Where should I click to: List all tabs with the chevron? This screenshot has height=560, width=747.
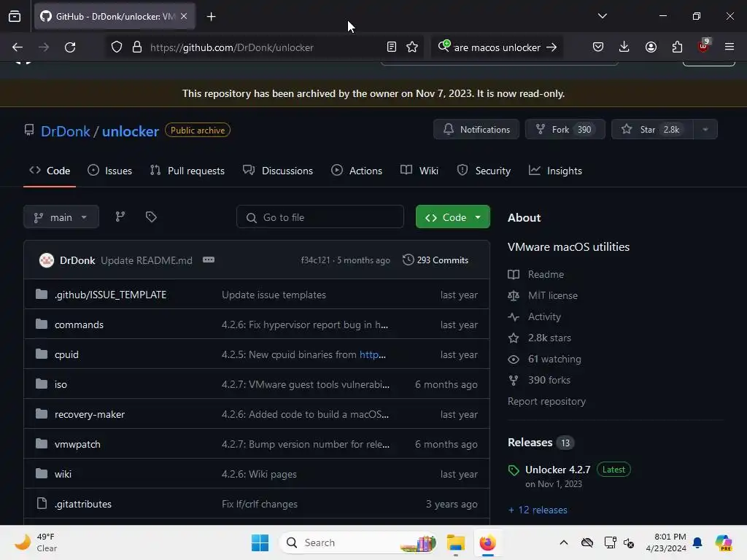click(x=602, y=16)
